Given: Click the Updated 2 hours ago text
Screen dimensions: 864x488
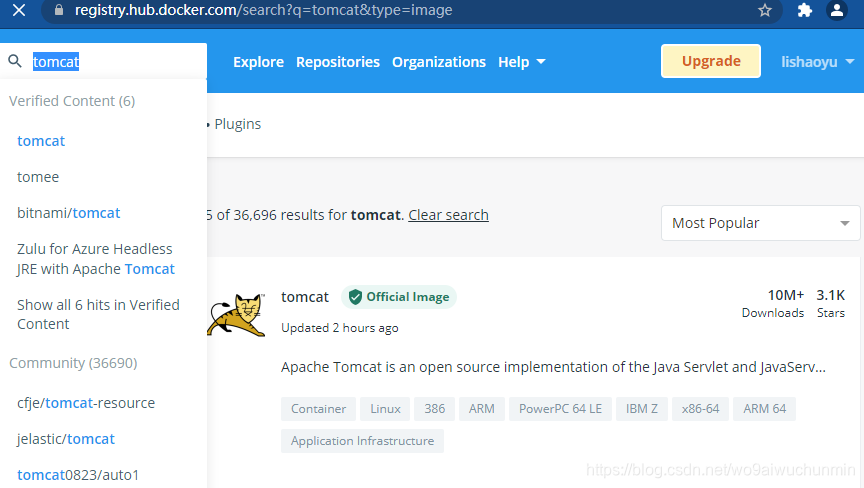Looking at the screenshot, I should pyautogui.click(x=340, y=328).
